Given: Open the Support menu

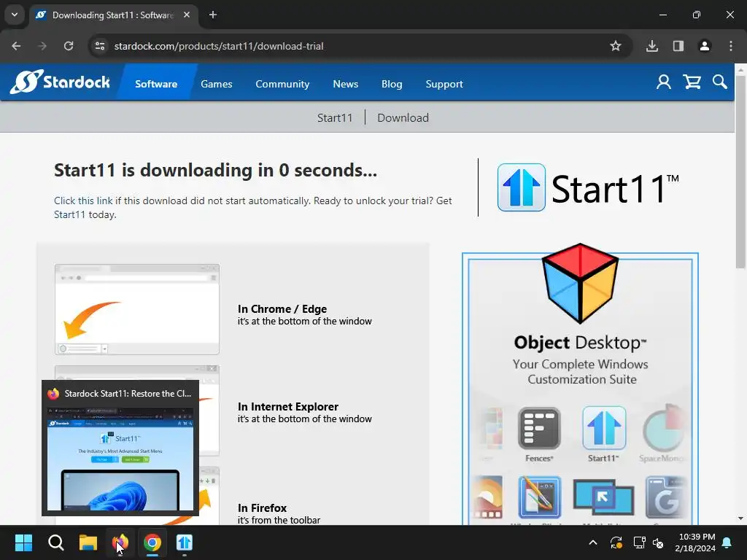Looking at the screenshot, I should click(x=444, y=84).
